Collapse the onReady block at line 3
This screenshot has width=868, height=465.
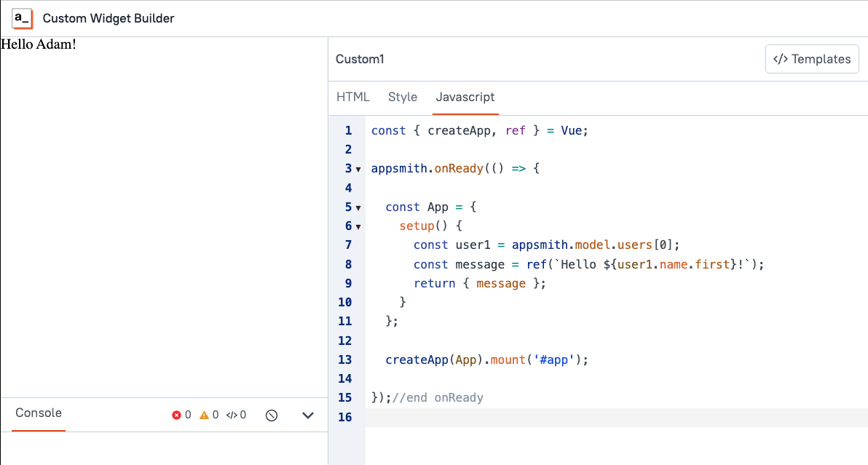coord(358,168)
